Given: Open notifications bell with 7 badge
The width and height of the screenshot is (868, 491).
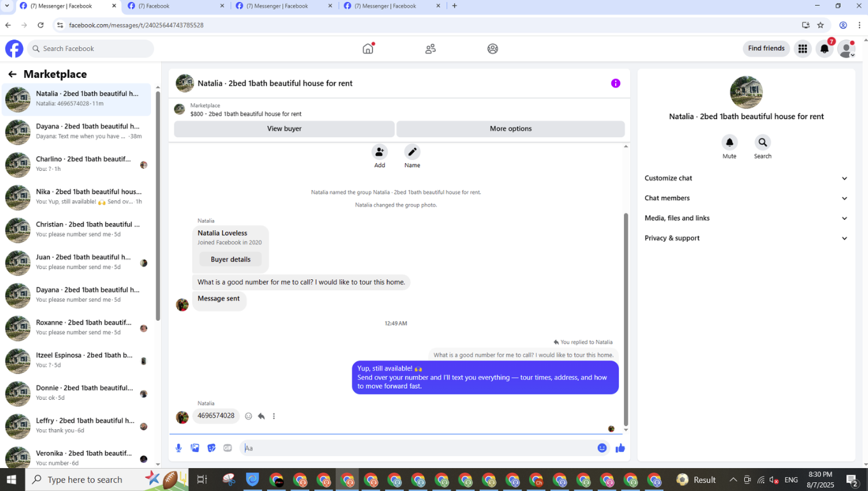Looking at the screenshot, I should pos(825,48).
